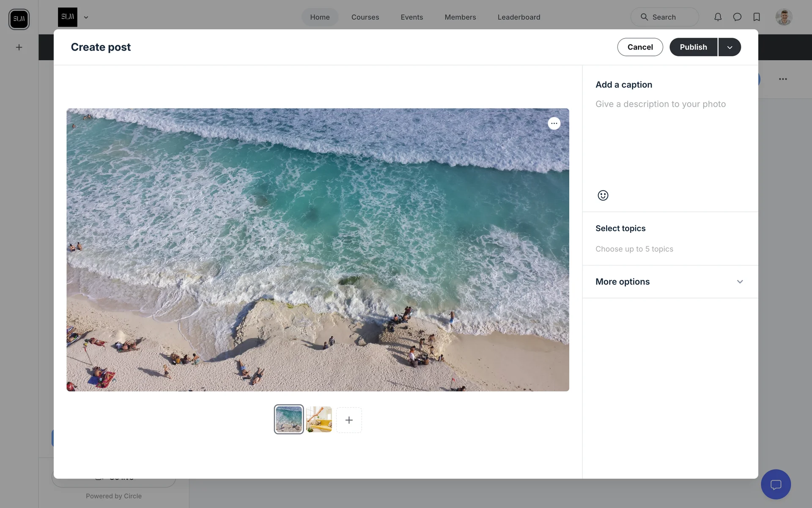Viewport: 812px width, 508px height.
Task: Select the yellow interior photo thumbnail
Action: 319,420
